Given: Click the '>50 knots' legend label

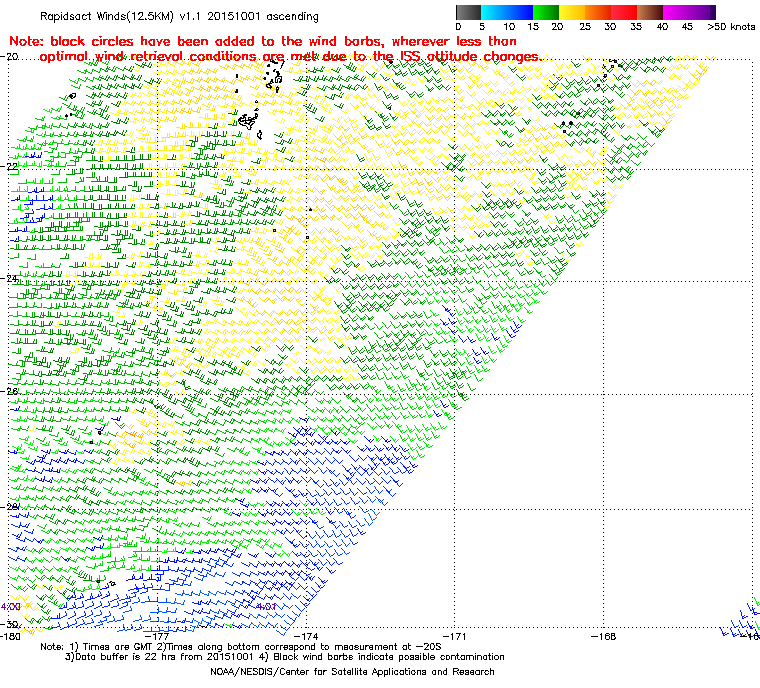Looking at the screenshot, I should [x=731, y=27].
